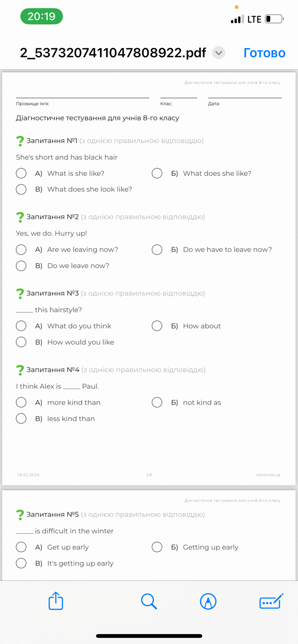The height and width of the screenshot is (644, 298).
Task: Tap the Прізвище ім'я name line
Action: [82, 98]
